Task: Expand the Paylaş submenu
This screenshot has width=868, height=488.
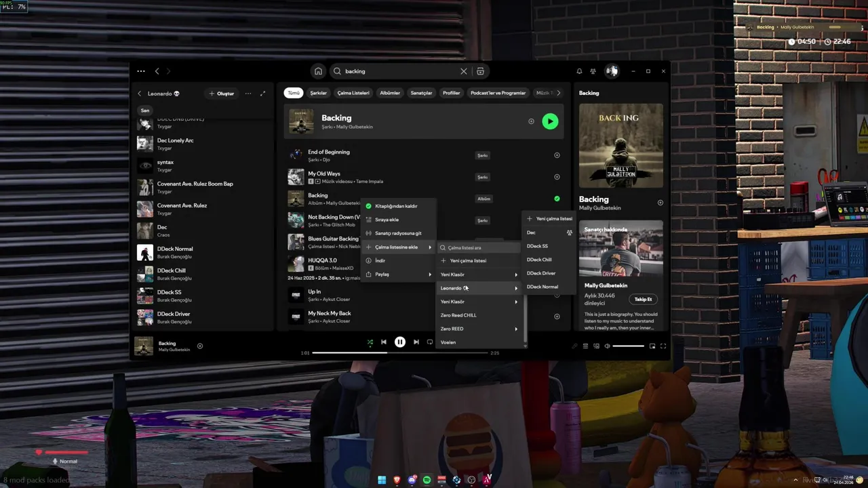Action: pyautogui.click(x=398, y=274)
